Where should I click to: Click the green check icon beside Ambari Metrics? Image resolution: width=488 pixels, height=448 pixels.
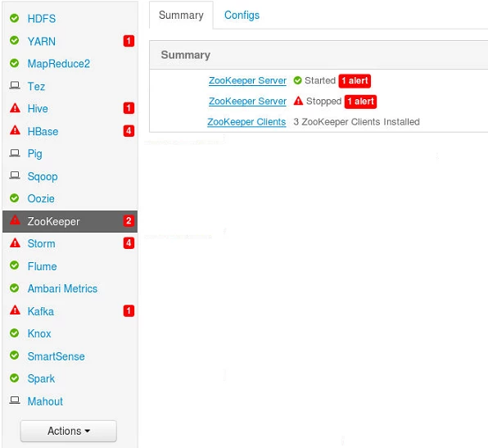coord(14,288)
